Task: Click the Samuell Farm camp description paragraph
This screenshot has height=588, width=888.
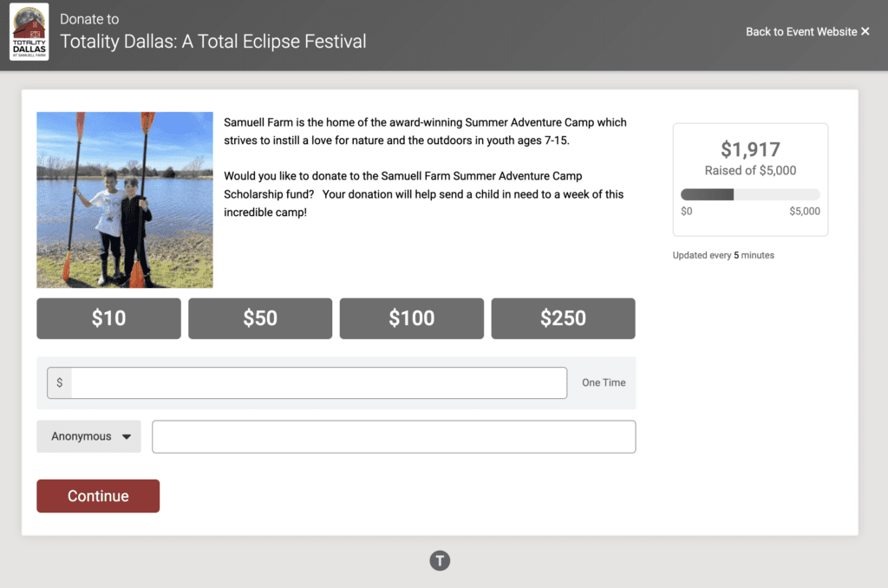Action: [x=425, y=132]
